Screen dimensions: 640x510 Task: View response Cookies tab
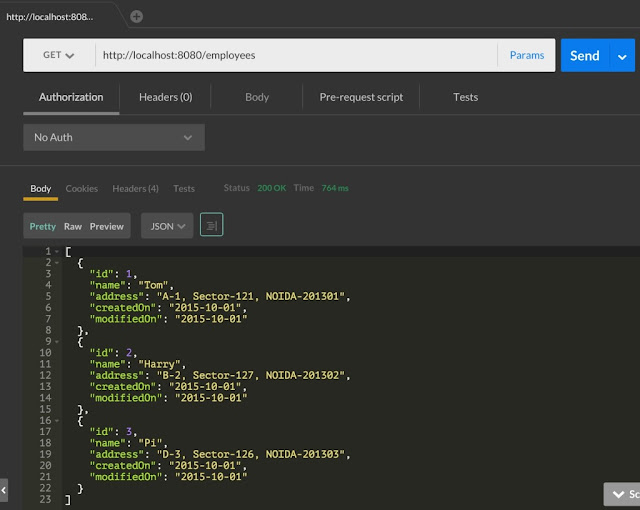pyautogui.click(x=82, y=188)
